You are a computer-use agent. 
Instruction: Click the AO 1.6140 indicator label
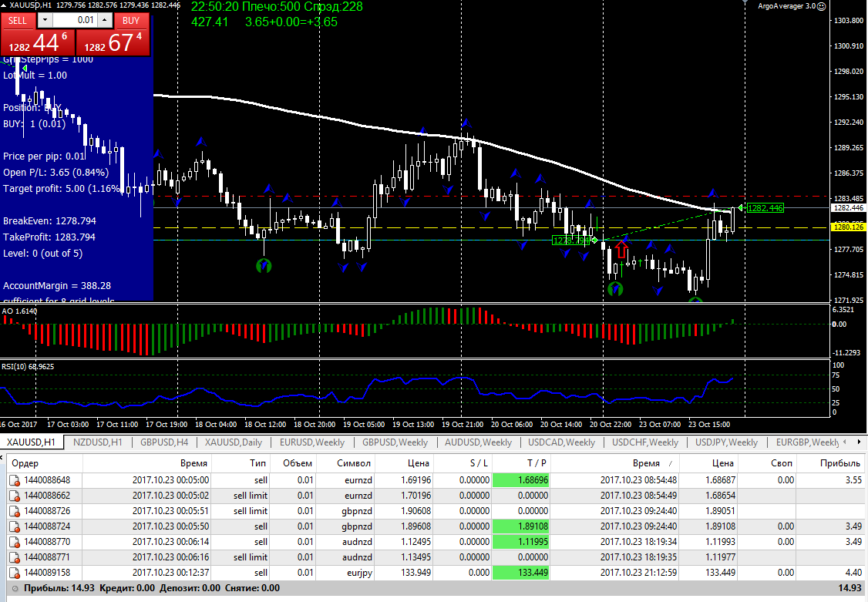pos(19,311)
